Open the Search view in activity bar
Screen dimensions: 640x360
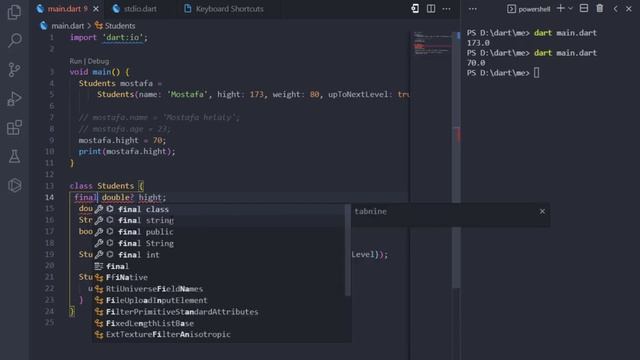click(x=14, y=40)
